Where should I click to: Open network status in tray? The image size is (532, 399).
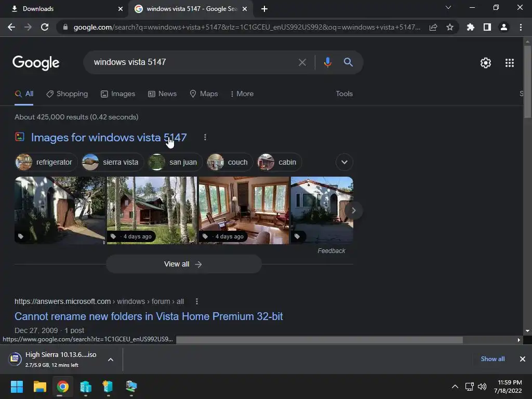click(469, 387)
